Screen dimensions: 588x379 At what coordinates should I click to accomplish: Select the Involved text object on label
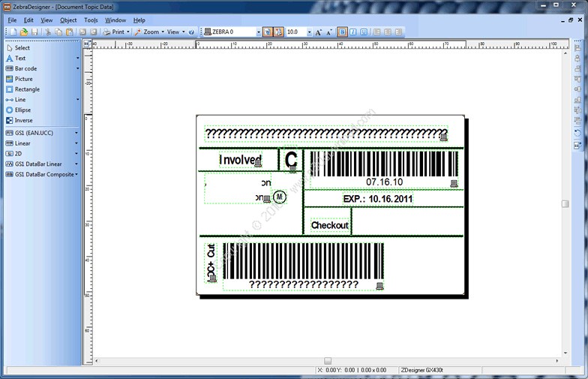(240, 160)
